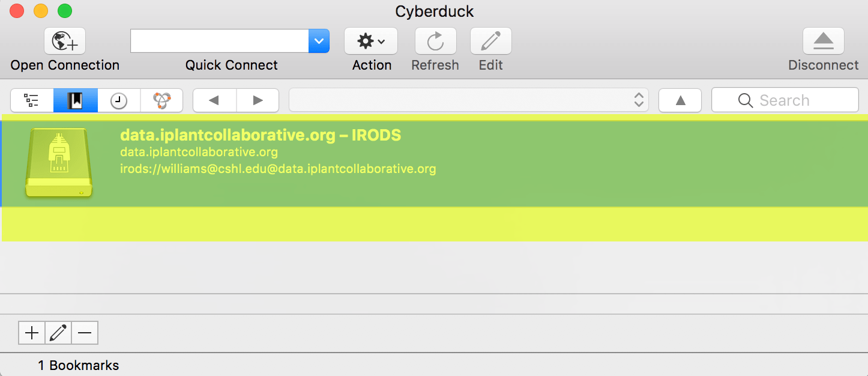Open a new connection with the globe icon
Screen dimensions: 868x376
coord(64,40)
